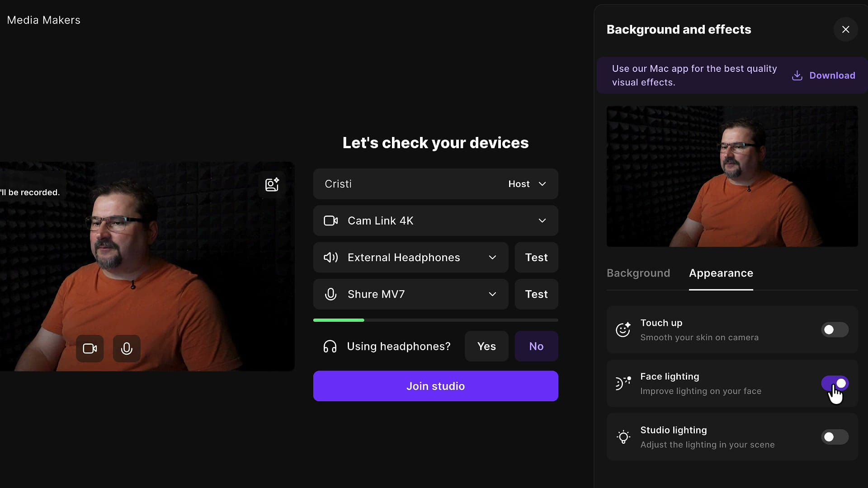Screen dimensions: 868x488
Task: Close the Background and effects panel
Action: (x=845, y=29)
